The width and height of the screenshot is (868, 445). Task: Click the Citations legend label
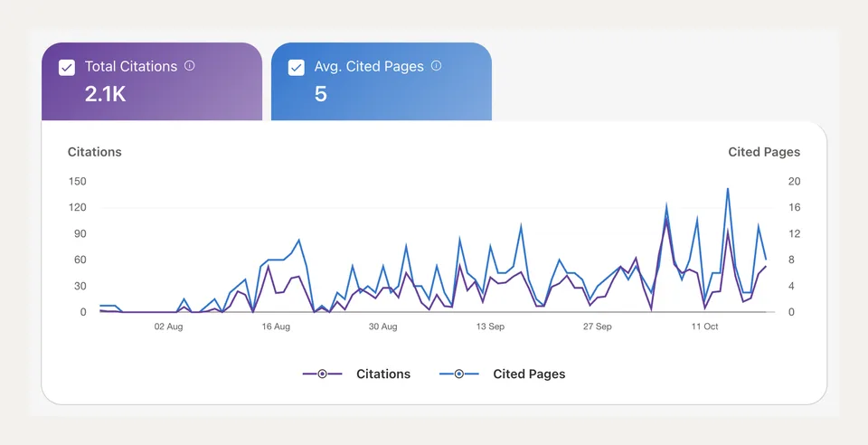[383, 374]
